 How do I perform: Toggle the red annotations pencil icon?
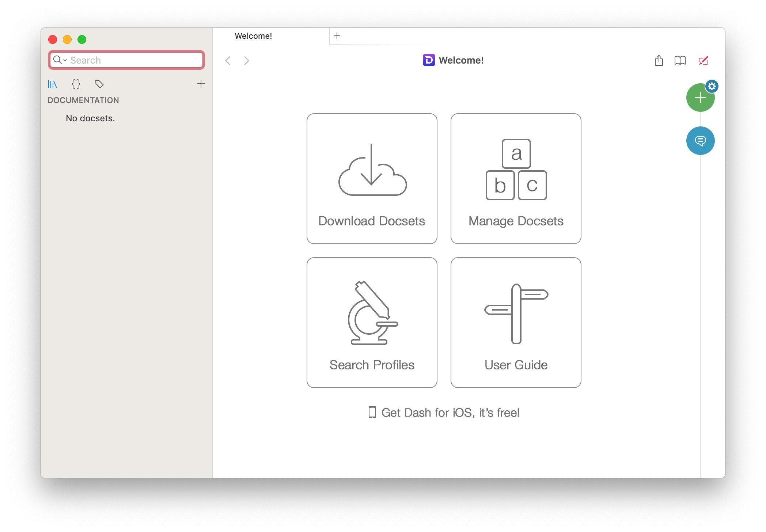[x=703, y=61]
